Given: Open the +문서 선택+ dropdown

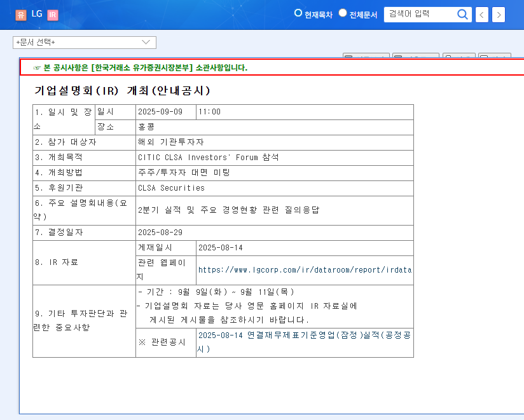Looking at the screenshot, I should tap(85, 43).
